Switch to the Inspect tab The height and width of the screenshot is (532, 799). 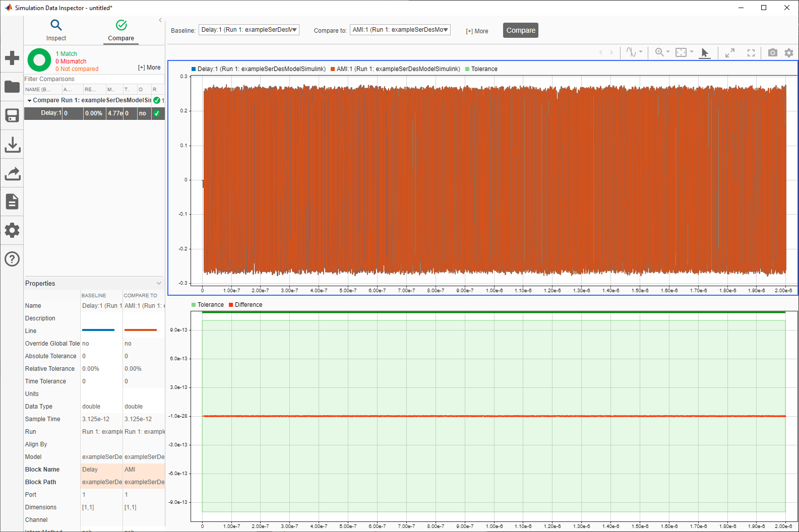point(56,30)
